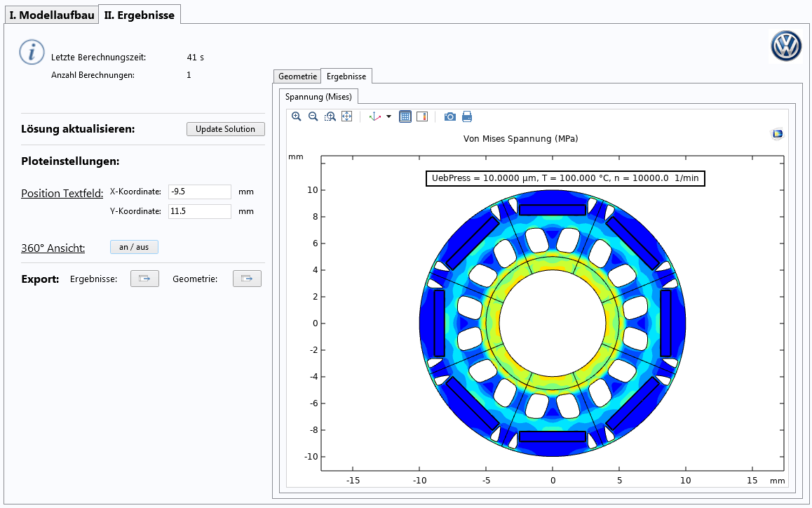Click the zoom in magnifier icon
This screenshot has height=508, width=812.
point(296,116)
